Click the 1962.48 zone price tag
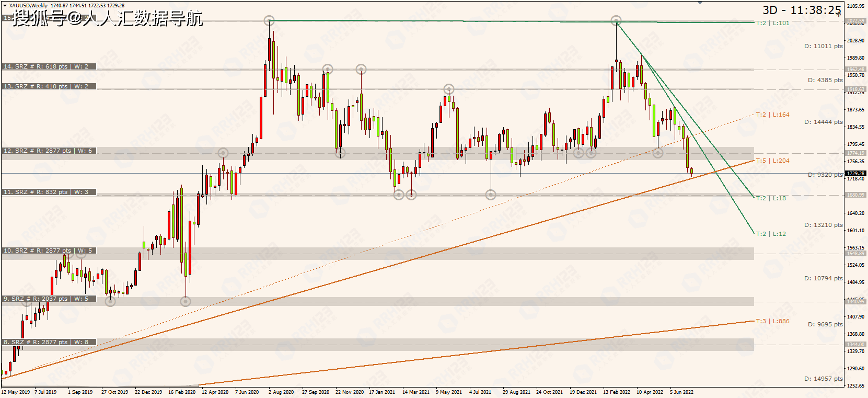Screen dimensions: 868x398 coord(855,70)
